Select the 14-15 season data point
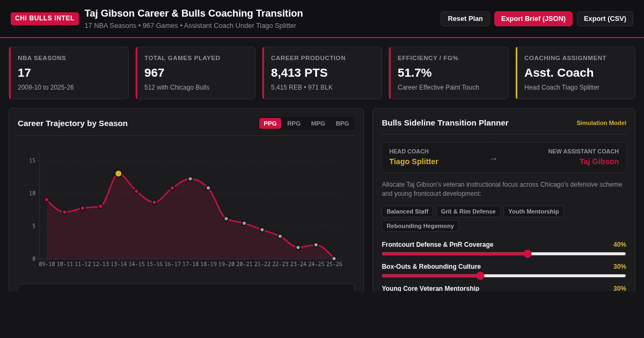Viewport: 644px width, 338px height. click(136, 191)
